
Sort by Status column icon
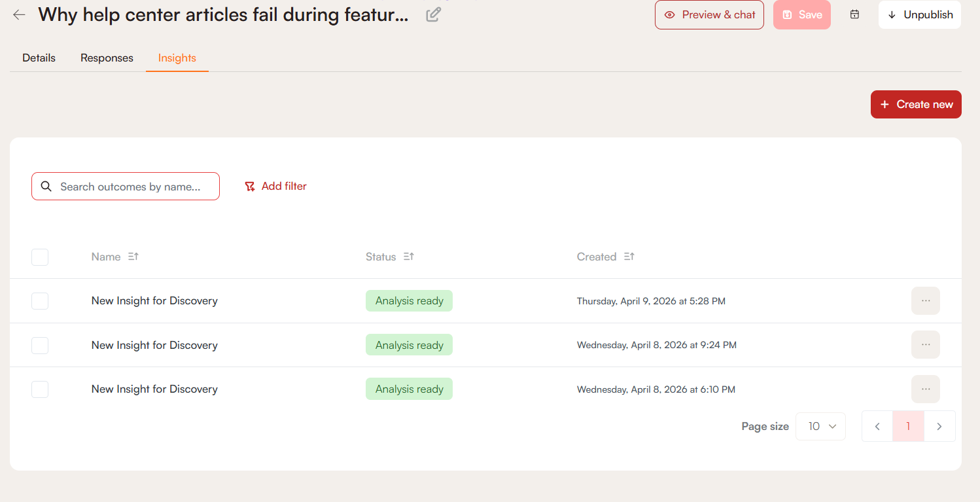409,257
